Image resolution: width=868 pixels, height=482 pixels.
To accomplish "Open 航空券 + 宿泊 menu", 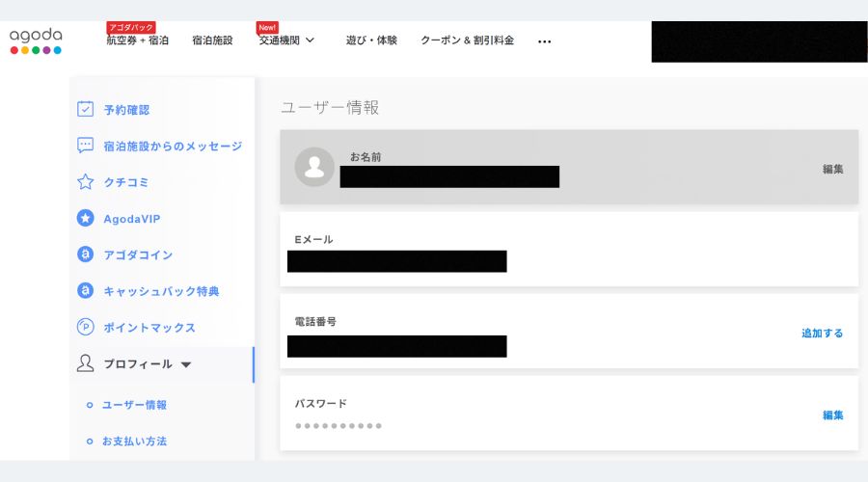I will coord(137,40).
